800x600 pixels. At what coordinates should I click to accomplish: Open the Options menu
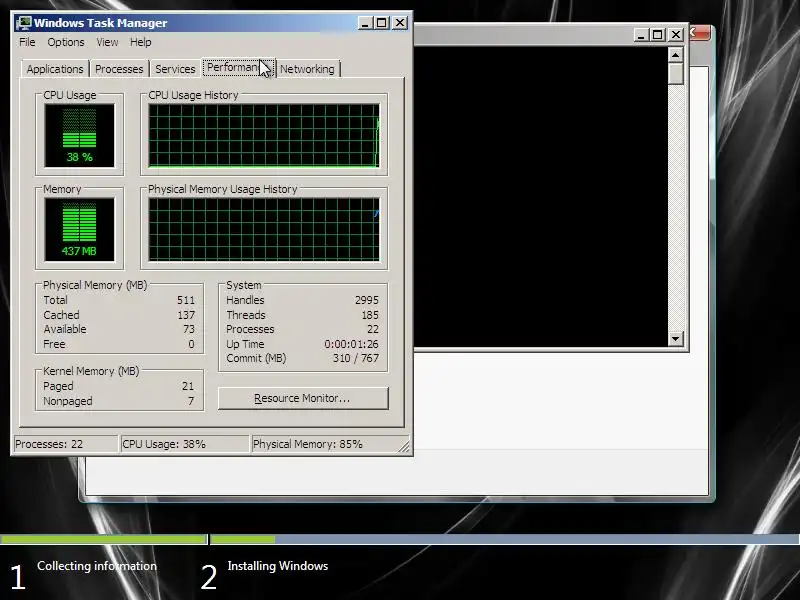coord(66,42)
